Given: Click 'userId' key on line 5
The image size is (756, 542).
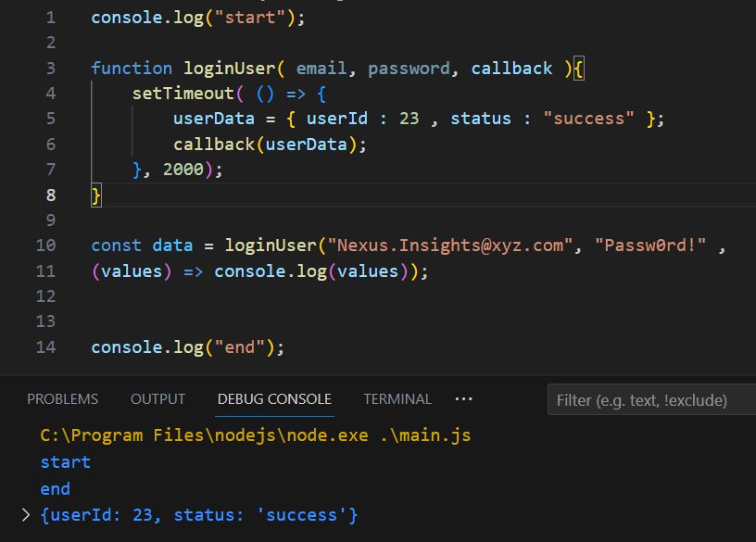Looking at the screenshot, I should click(x=337, y=119).
